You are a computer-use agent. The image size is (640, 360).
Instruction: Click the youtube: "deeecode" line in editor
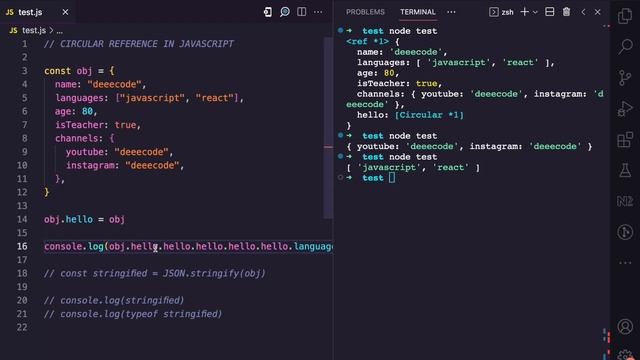[x=119, y=152]
